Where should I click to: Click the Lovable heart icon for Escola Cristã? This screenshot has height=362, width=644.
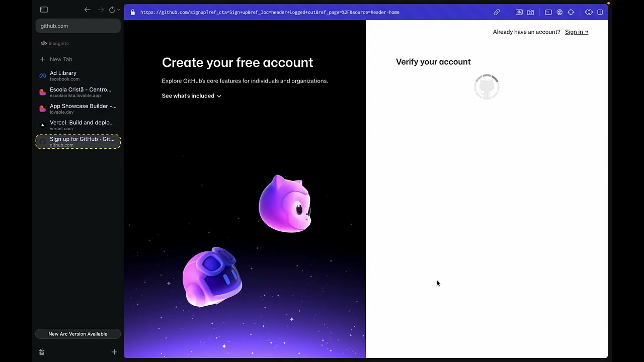click(43, 92)
